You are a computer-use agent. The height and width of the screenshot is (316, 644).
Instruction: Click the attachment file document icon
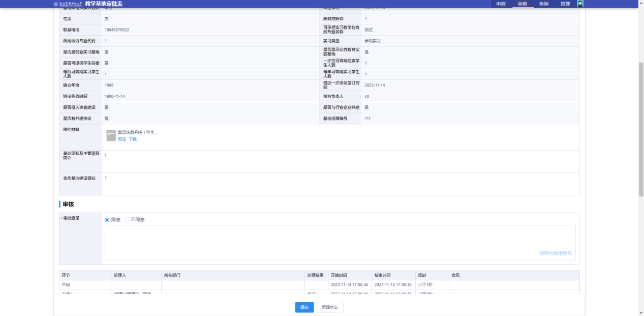click(111, 135)
